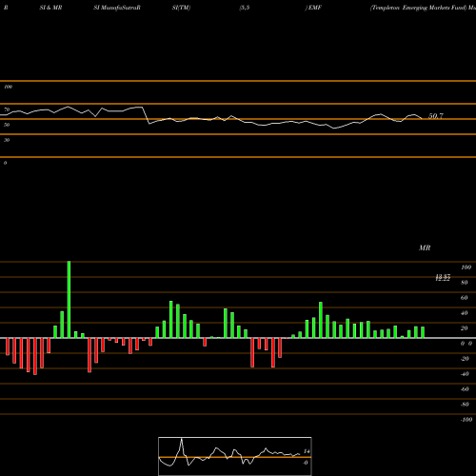476x476 pixels.
Task: Click the '0 0' zero-line label on MR axis
Action: 466,344
